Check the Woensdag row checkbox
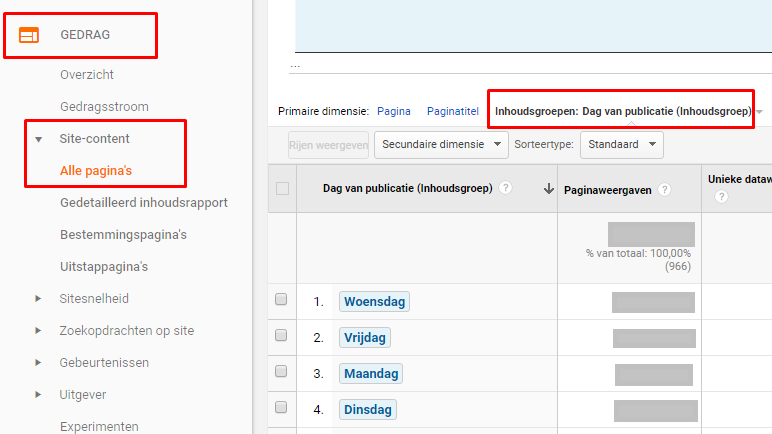 281,300
